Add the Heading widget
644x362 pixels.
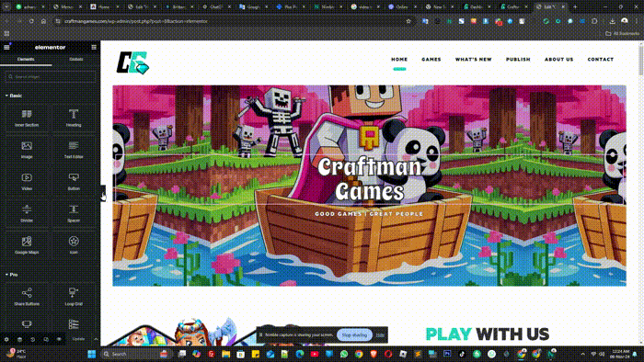click(x=74, y=118)
